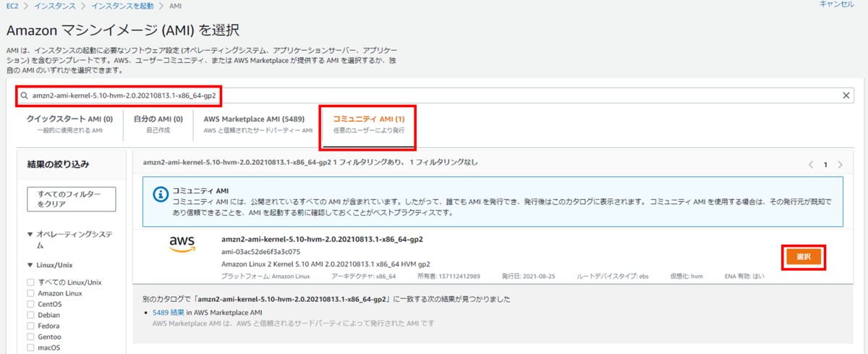Viewport: 868px width, 354px height.
Task: Open the クイックスタート AMI tab
Action: 69,124
